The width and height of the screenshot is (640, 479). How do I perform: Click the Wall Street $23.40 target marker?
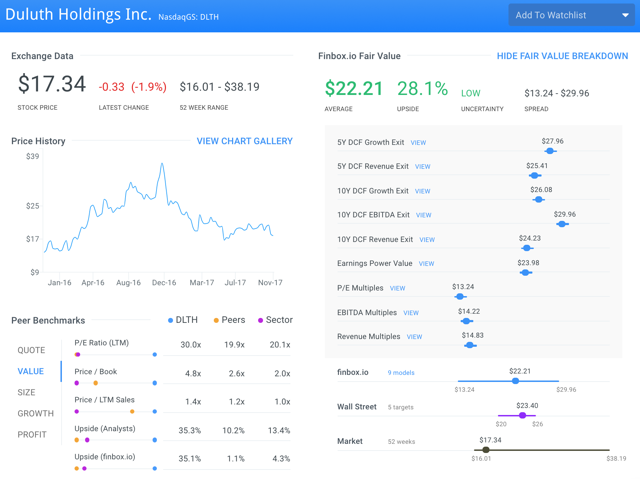(x=522, y=415)
